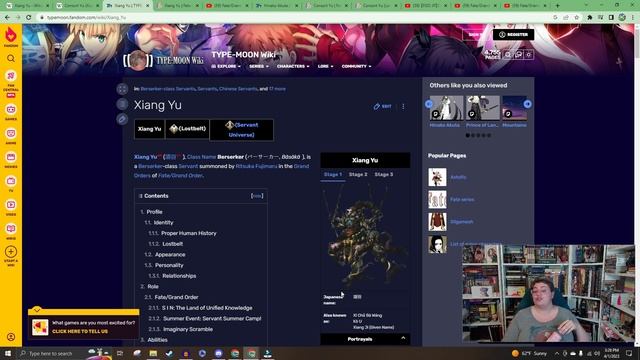Expand the Series menu
The image size is (640, 360).
259,66
